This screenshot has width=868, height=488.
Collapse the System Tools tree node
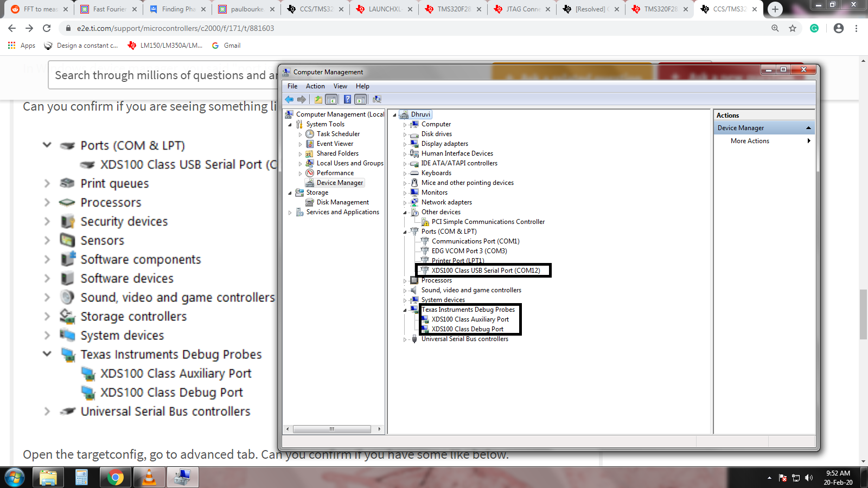[x=290, y=125]
